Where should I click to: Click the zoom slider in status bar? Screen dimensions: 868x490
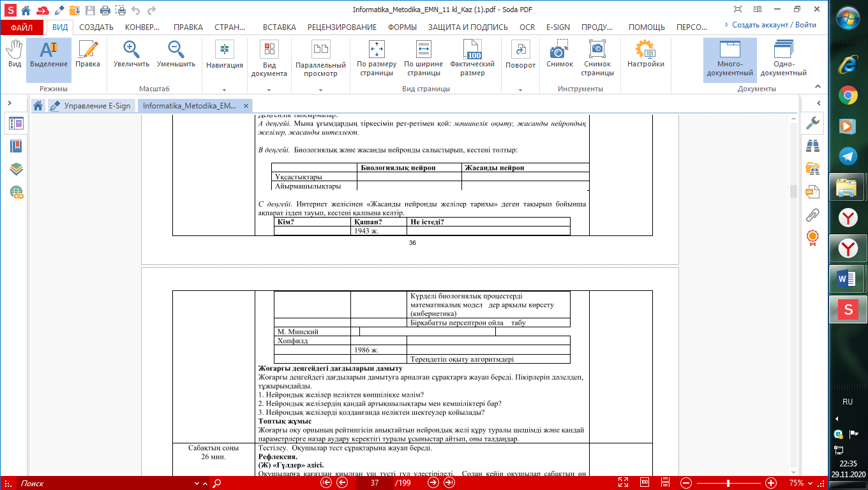click(728, 483)
